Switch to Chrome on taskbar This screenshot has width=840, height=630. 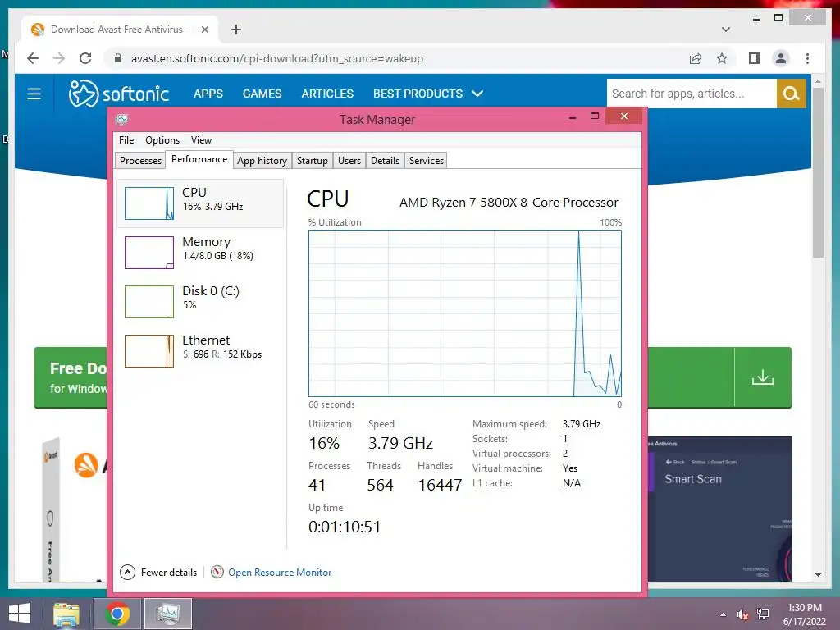(117, 614)
